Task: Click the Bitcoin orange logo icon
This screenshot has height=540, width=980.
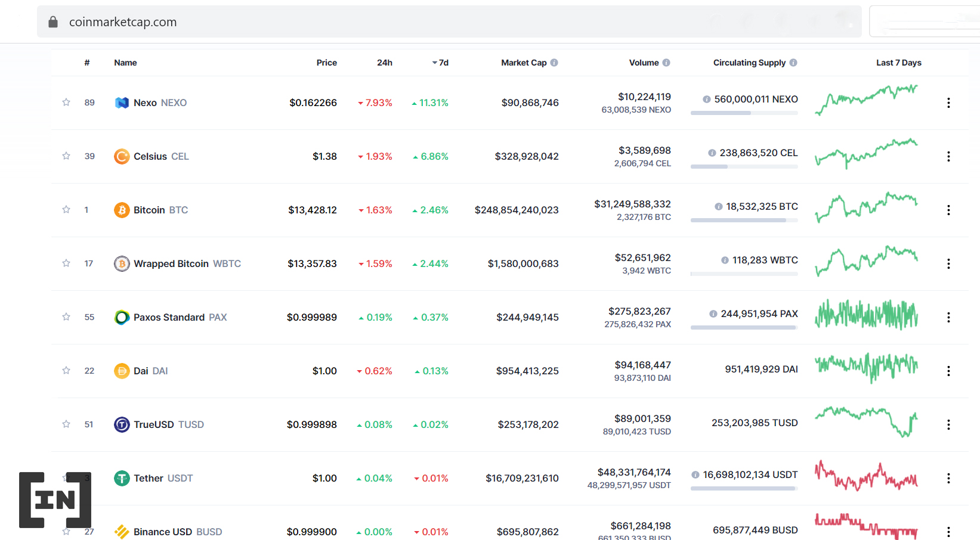Action: pyautogui.click(x=122, y=210)
